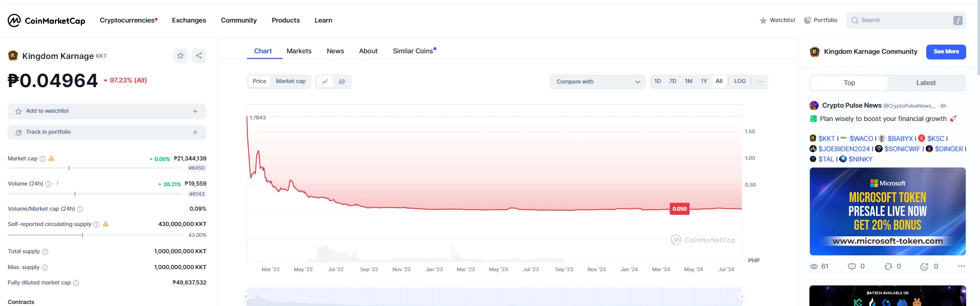
Task: Select 7D time range
Action: pyautogui.click(x=673, y=81)
